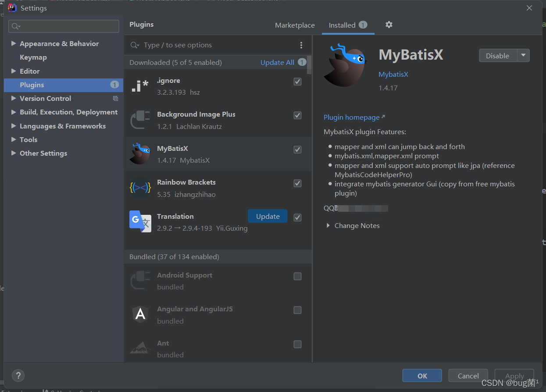The height and width of the screenshot is (392, 546).
Task: Uncheck Background Image Plus checkbox
Action: tap(297, 115)
